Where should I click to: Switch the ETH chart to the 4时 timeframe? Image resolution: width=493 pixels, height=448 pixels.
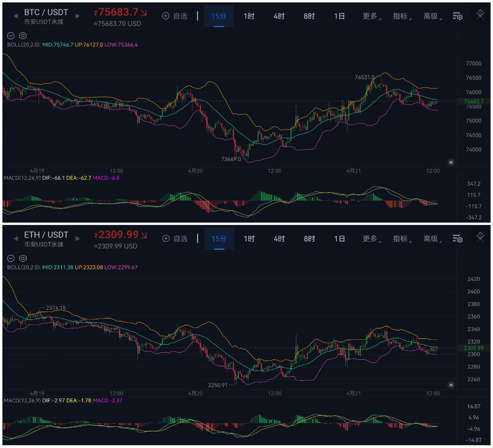279,239
